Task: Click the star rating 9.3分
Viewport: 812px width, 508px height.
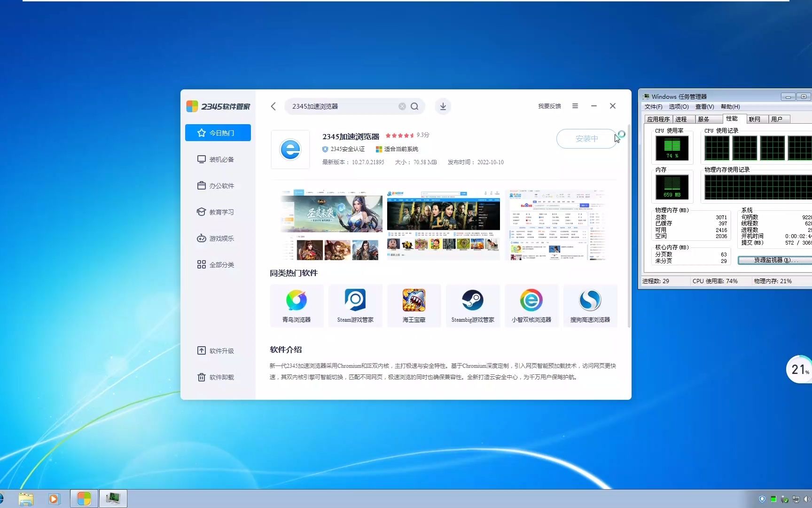Action: pos(407,135)
